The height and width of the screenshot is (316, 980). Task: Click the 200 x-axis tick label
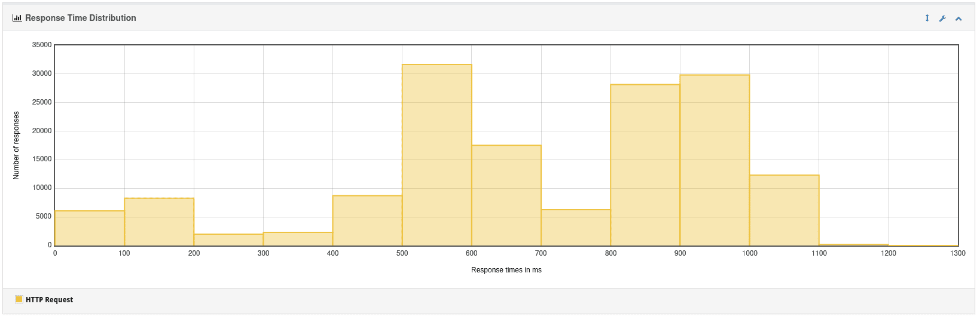click(194, 253)
